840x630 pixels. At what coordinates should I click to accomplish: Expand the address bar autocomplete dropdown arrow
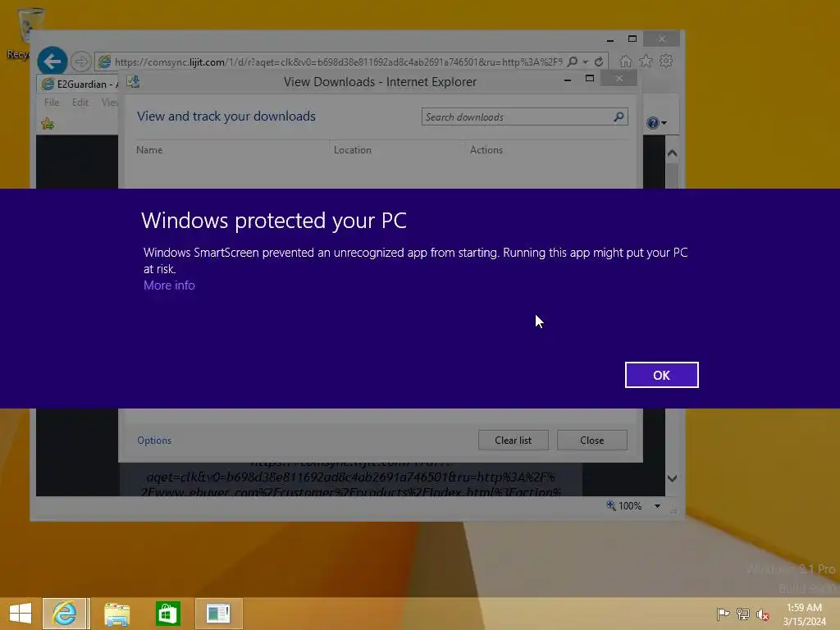pyautogui.click(x=586, y=62)
